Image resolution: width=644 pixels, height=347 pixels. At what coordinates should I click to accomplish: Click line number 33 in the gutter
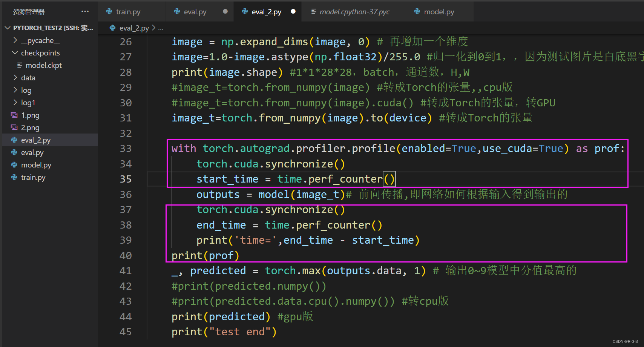tap(126, 149)
